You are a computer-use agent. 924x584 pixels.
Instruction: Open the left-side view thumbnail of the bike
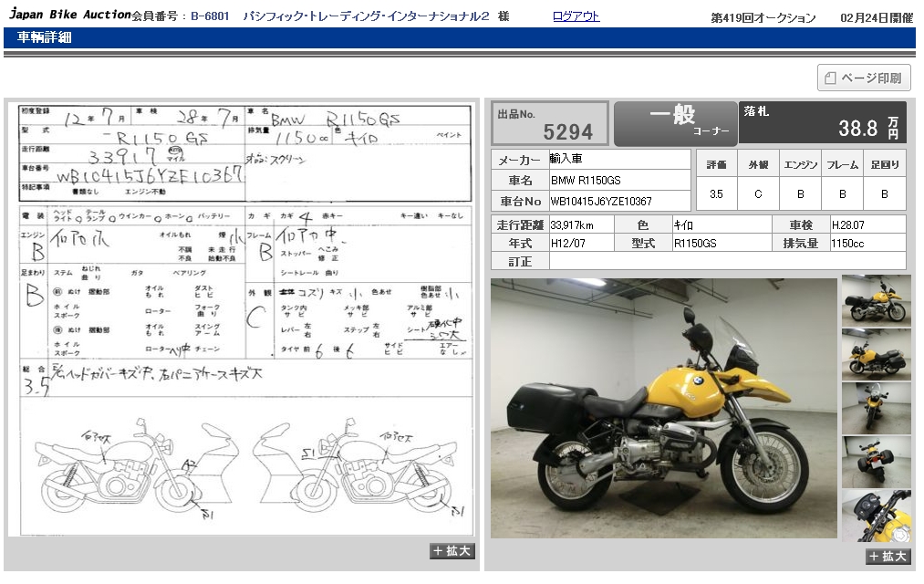coord(876,353)
